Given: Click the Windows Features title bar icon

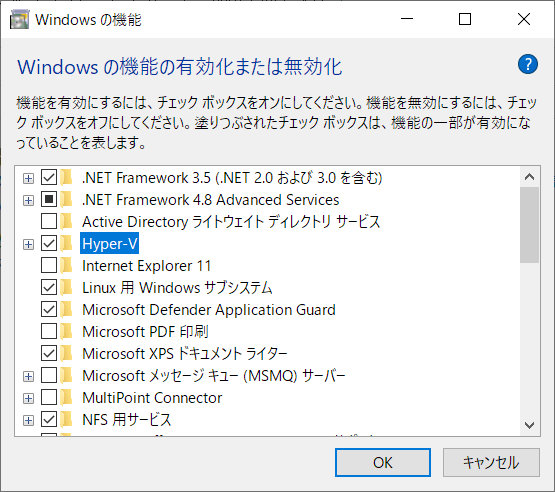Looking at the screenshot, I should (x=19, y=19).
